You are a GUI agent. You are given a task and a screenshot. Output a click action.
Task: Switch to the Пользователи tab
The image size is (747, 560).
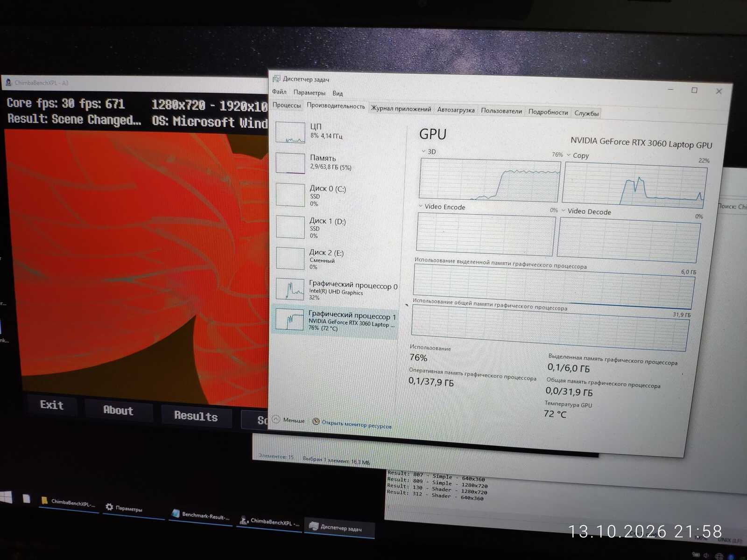[501, 111]
